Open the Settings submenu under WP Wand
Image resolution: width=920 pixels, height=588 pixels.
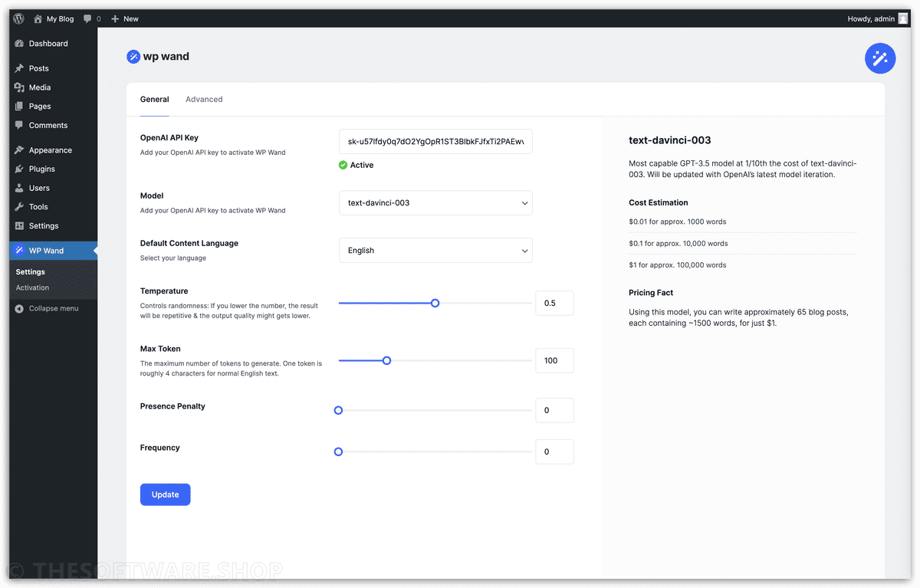pyautogui.click(x=31, y=271)
